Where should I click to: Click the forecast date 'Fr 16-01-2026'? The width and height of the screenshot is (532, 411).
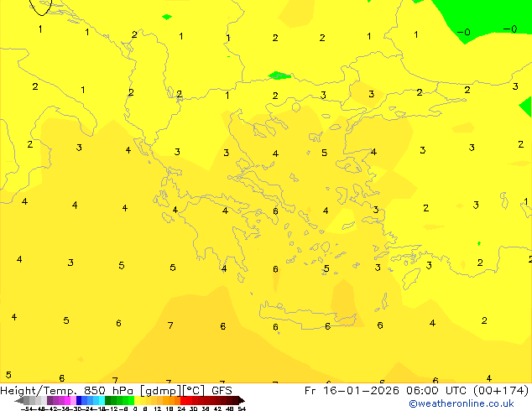point(352,391)
